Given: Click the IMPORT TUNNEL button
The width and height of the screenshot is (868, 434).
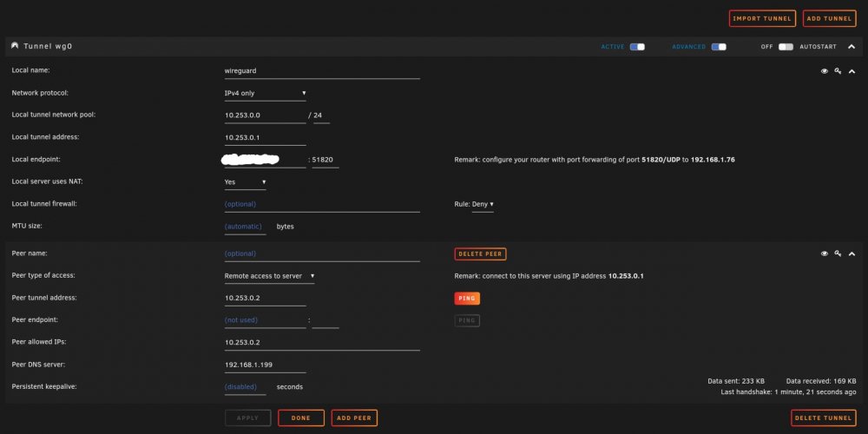Looking at the screenshot, I should click(x=762, y=18).
